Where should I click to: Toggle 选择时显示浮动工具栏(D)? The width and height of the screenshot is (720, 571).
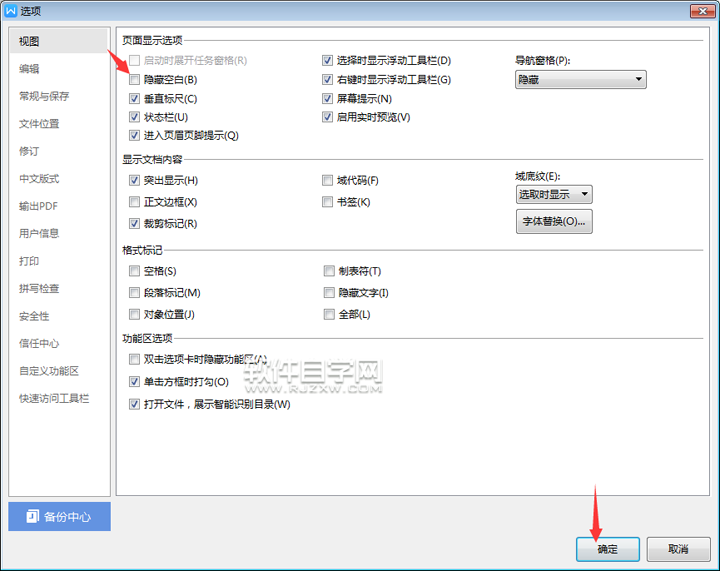[327, 61]
